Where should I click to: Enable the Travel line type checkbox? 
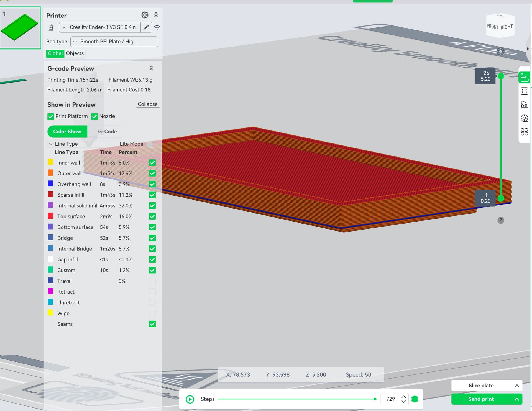tap(152, 281)
